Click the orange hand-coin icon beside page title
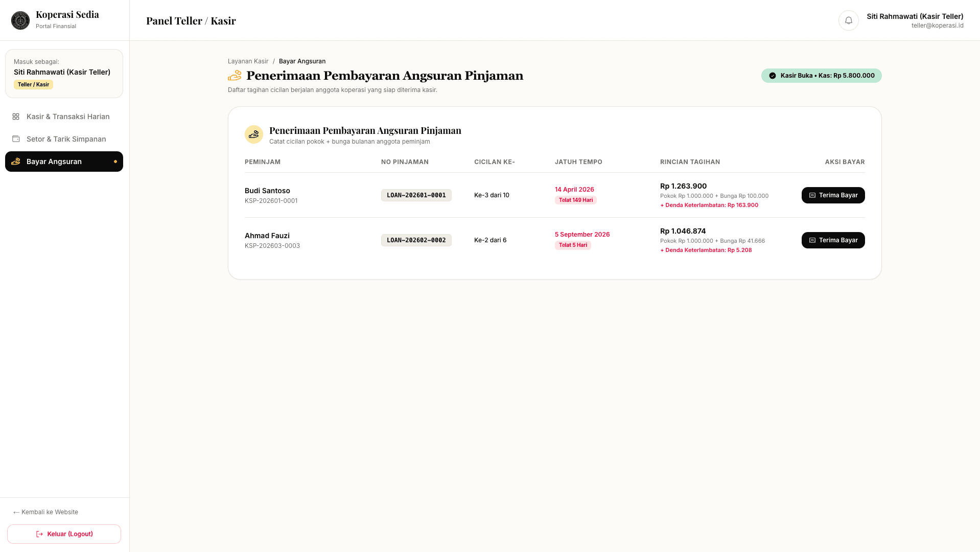980x552 pixels. click(x=235, y=76)
